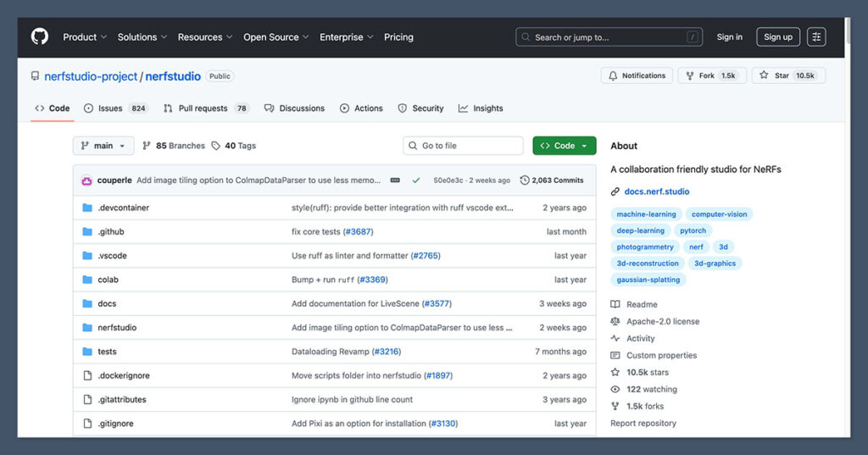Viewport: 868px width, 455px height.
Task: Expand the Enterprise menu
Action: 347,37
